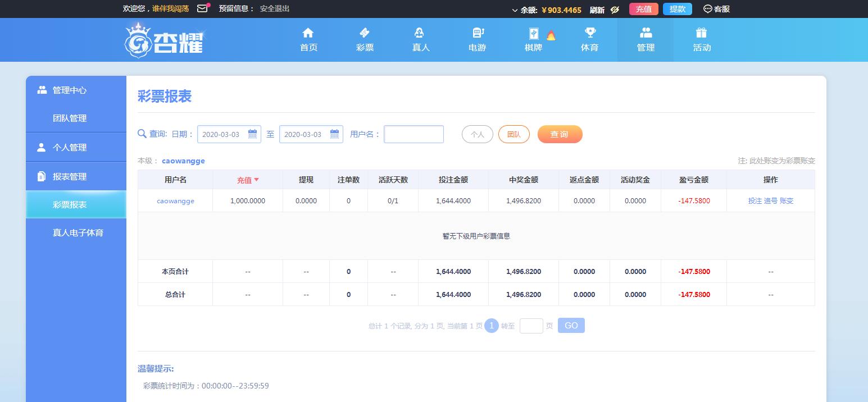868x402 pixels.
Task: Select the 个人 filter option
Action: pyautogui.click(x=477, y=134)
